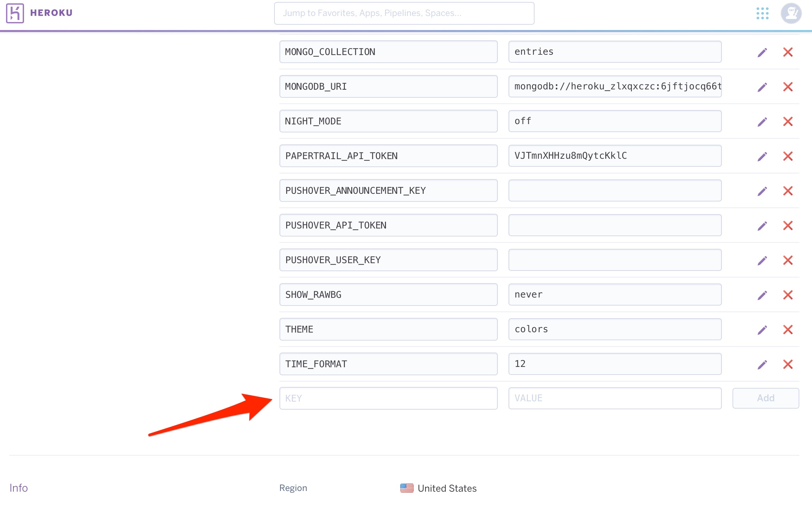Delete the SHOW_RAWBG config var
812x505 pixels.
click(788, 295)
